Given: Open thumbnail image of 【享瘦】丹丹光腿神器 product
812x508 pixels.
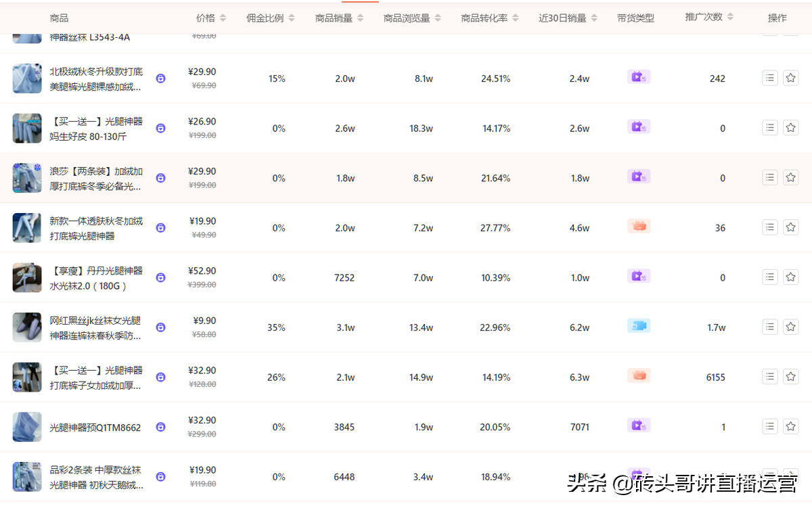Looking at the screenshot, I should point(27,277).
